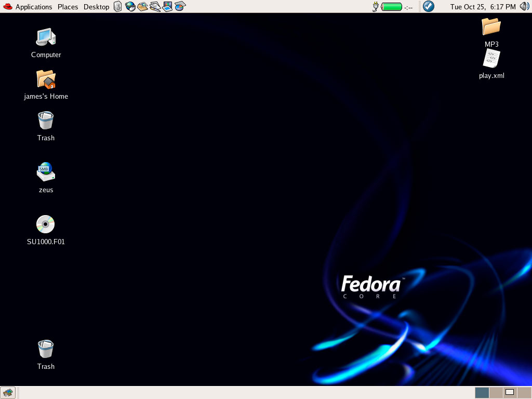Launch the spreadsheet pie chart icon

point(180,6)
